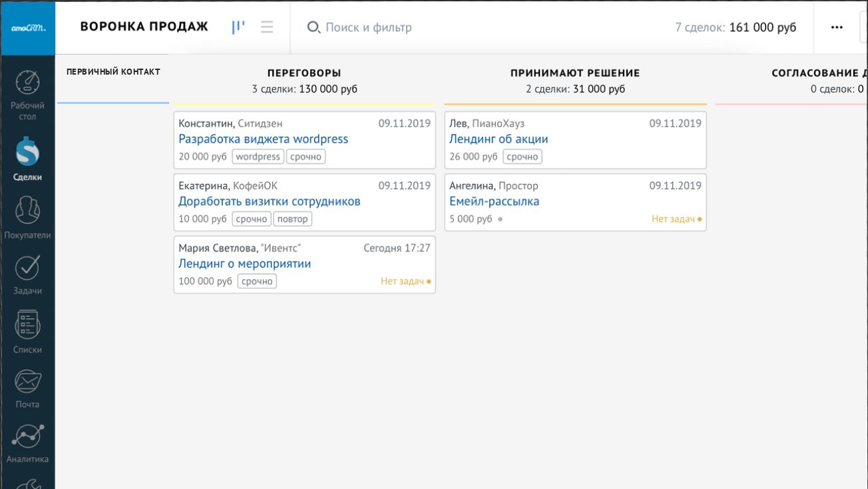Click contact name Мария Светлова

(x=218, y=248)
